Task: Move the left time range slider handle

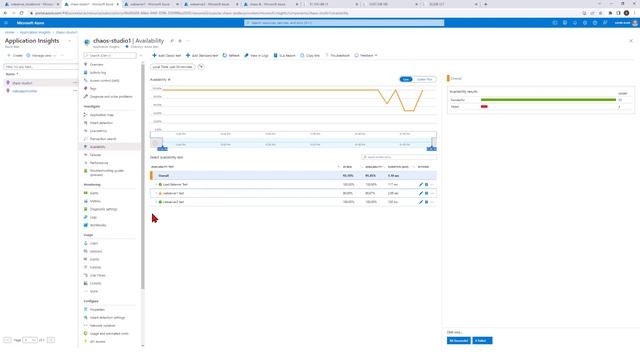Action: click(x=162, y=149)
